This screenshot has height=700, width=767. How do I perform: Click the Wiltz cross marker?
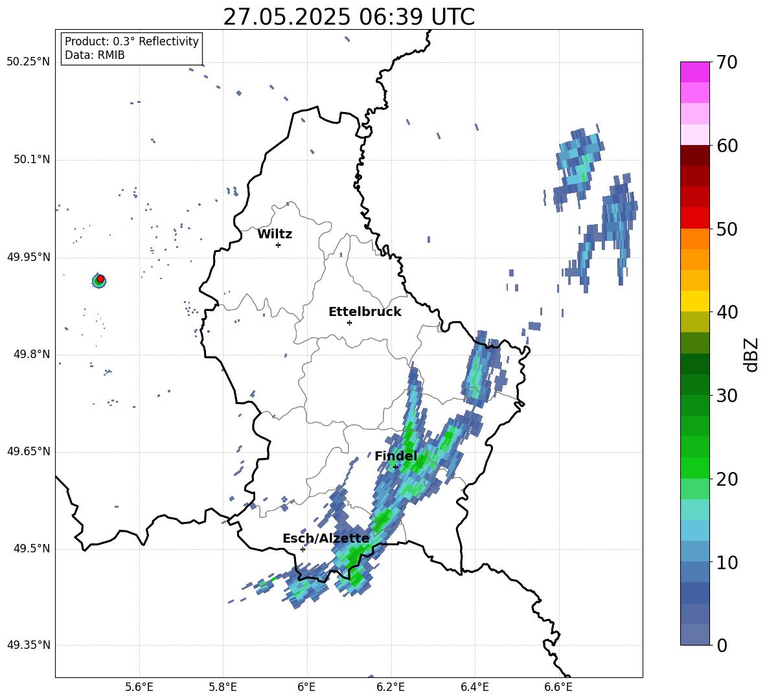279,245
